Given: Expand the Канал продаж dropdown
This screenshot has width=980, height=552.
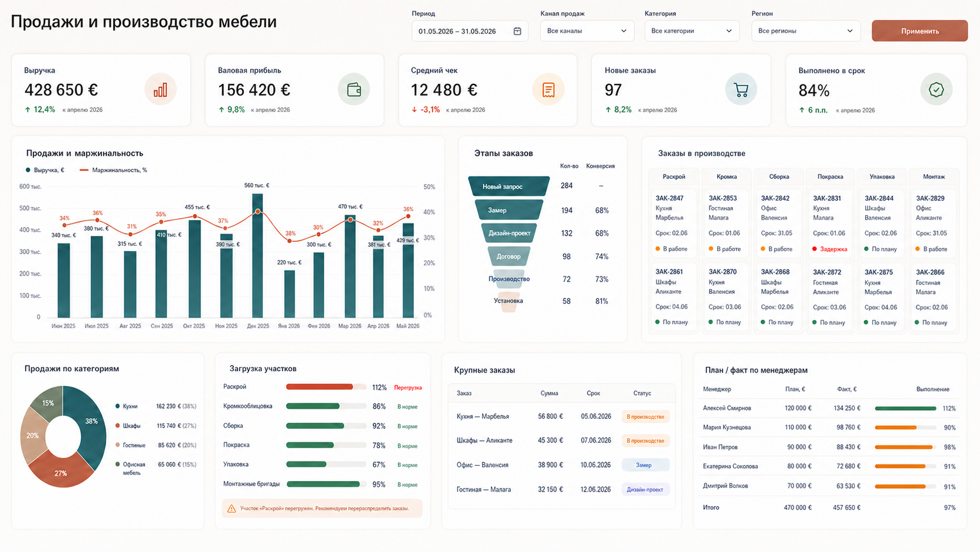Looking at the screenshot, I should coord(587,31).
